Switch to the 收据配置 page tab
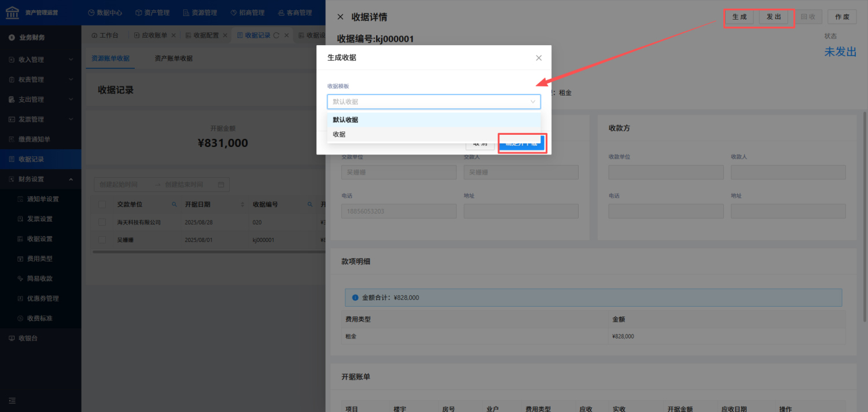The height and width of the screenshot is (412, 868). pyautogui.click(x=202, y=35)
